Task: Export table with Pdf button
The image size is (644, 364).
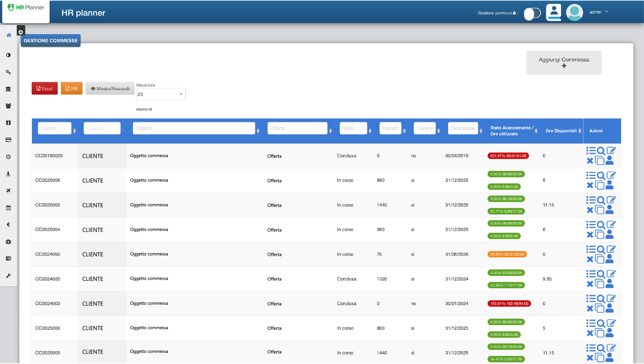Action: 72,88
